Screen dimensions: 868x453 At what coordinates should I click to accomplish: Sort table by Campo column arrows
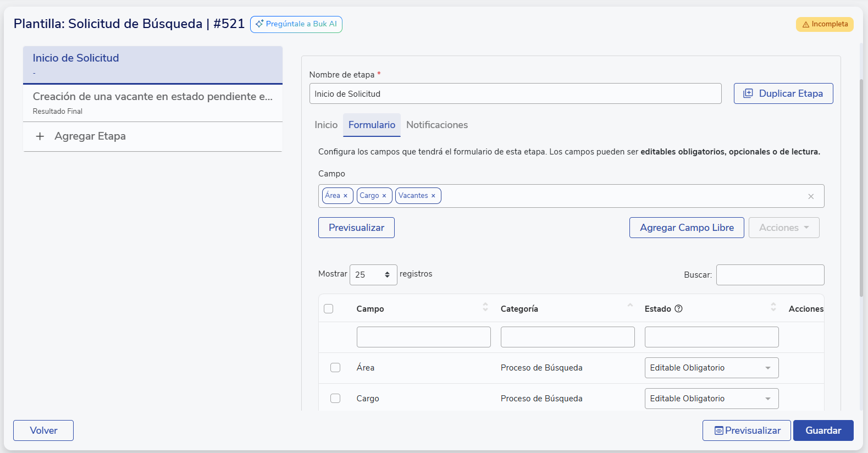click(x=485, y=307)
